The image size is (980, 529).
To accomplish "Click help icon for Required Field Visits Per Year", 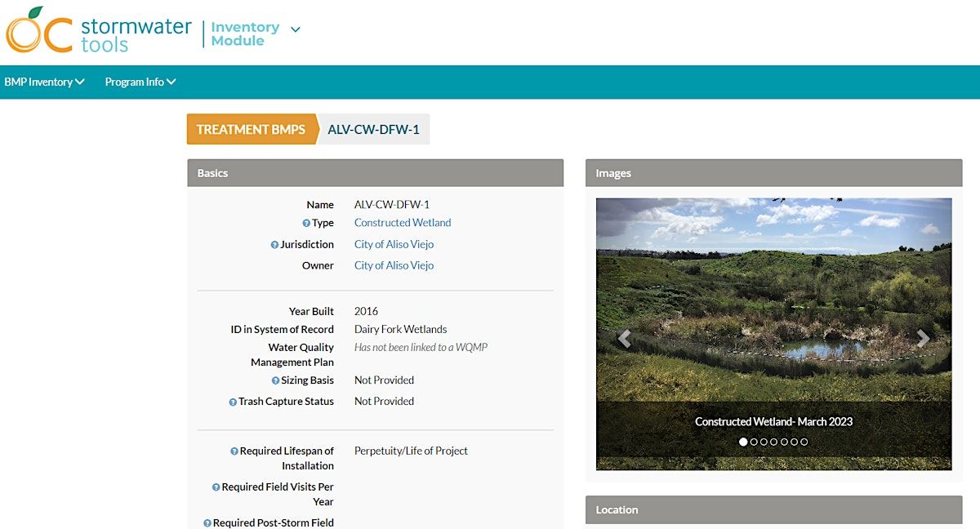I will pos(216,487).
